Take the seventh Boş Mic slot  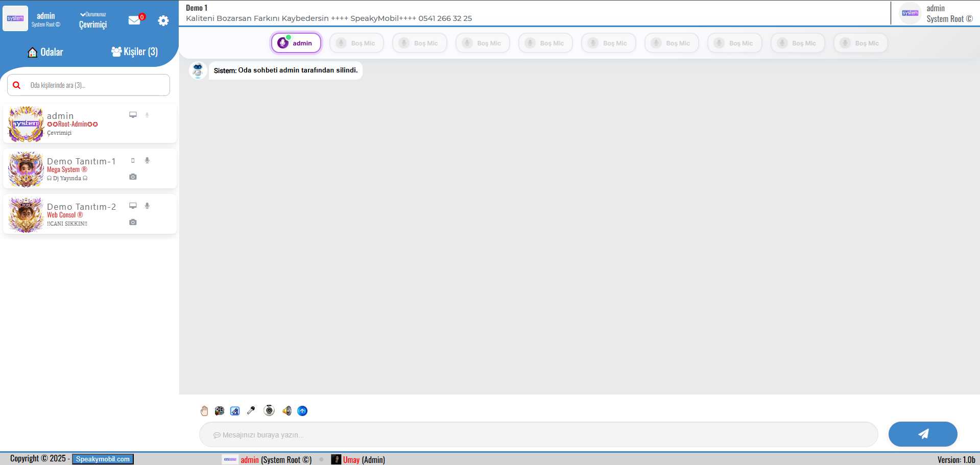[734, 43]
